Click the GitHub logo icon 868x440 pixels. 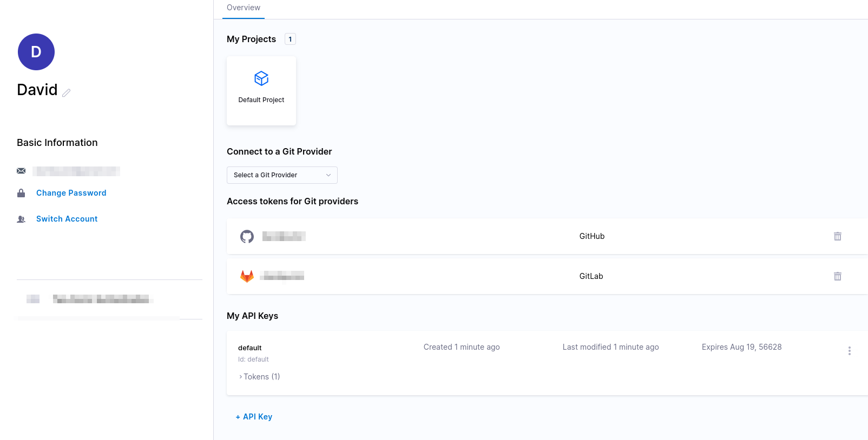(247, 236)
